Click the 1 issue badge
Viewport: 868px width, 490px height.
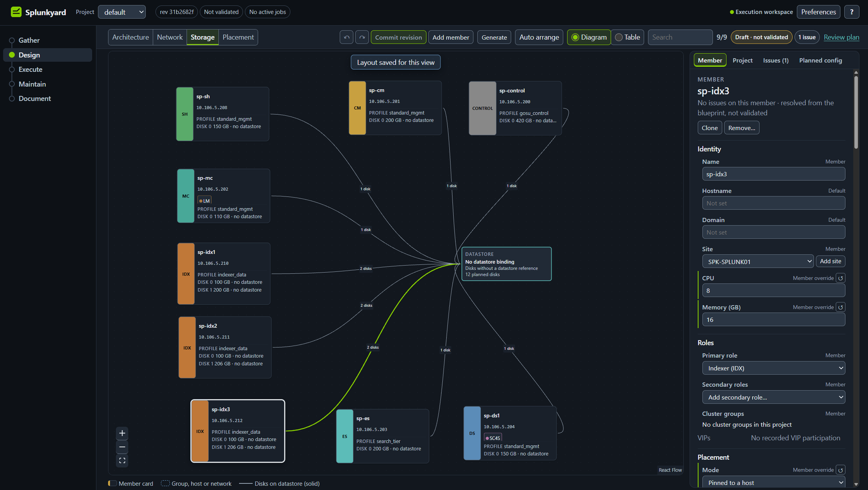point(807,37)
